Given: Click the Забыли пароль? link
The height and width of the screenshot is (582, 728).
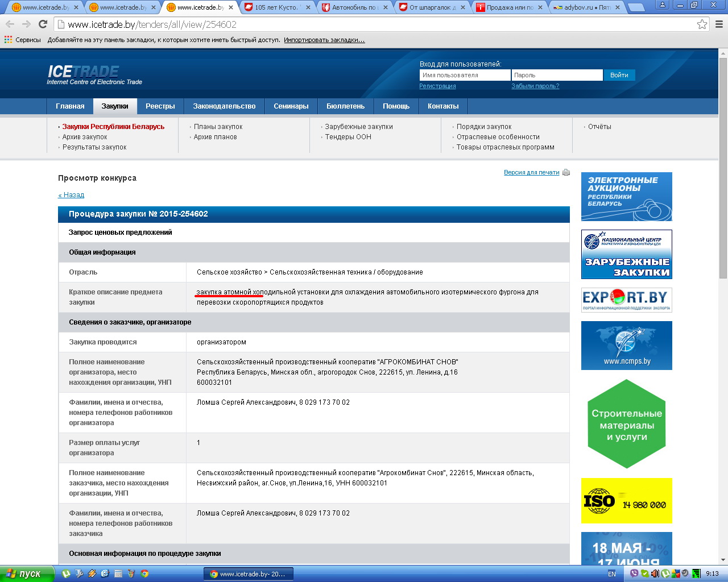Looking at the screenshot, I should coord(535,86).
